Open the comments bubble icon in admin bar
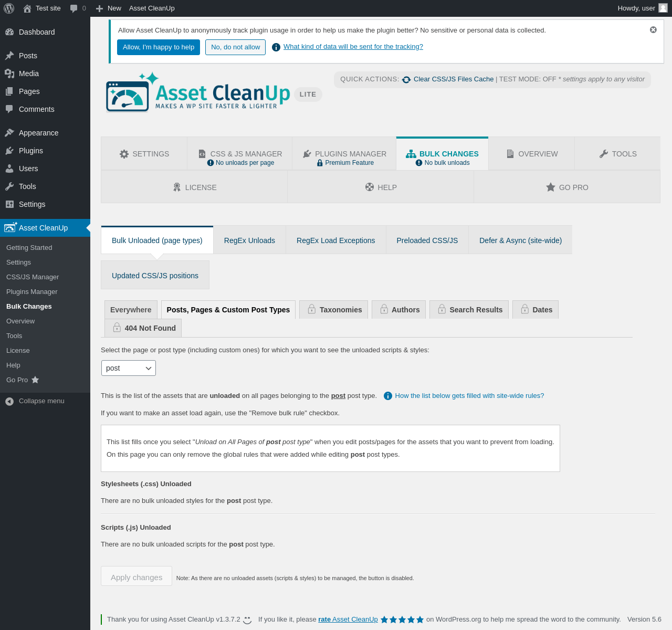672x630 pixels. [x=74, y=8]
